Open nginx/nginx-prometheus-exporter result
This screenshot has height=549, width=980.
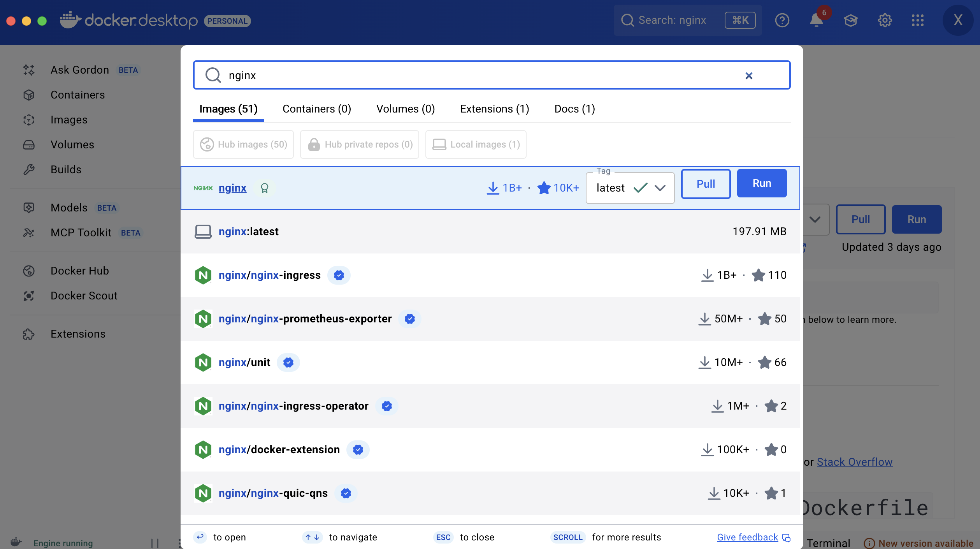tap(490, 319)
